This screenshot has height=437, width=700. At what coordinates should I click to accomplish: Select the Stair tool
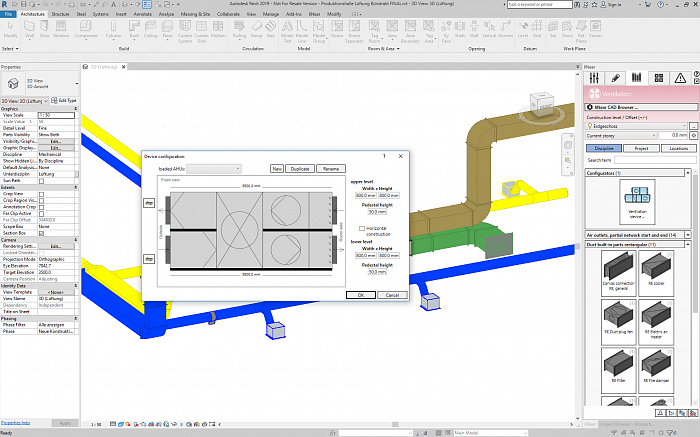271,29
